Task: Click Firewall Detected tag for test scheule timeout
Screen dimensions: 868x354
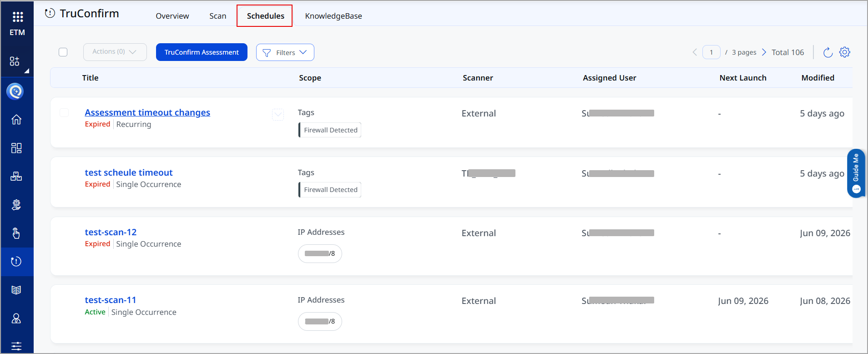Action: [330, 190]
